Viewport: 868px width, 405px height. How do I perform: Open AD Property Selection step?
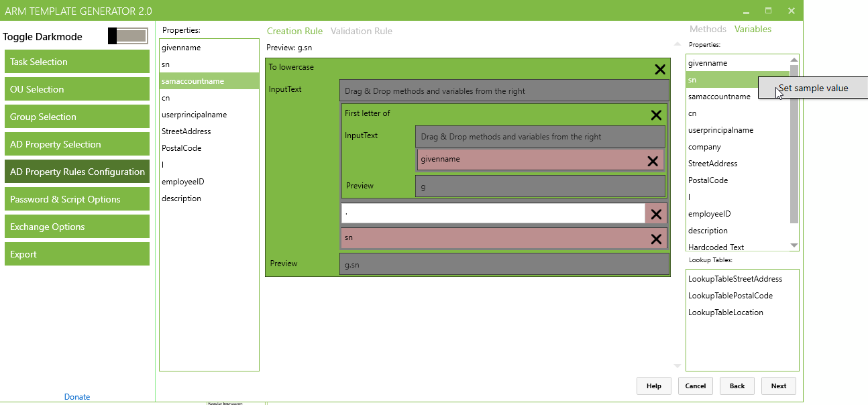coord(77,144)
